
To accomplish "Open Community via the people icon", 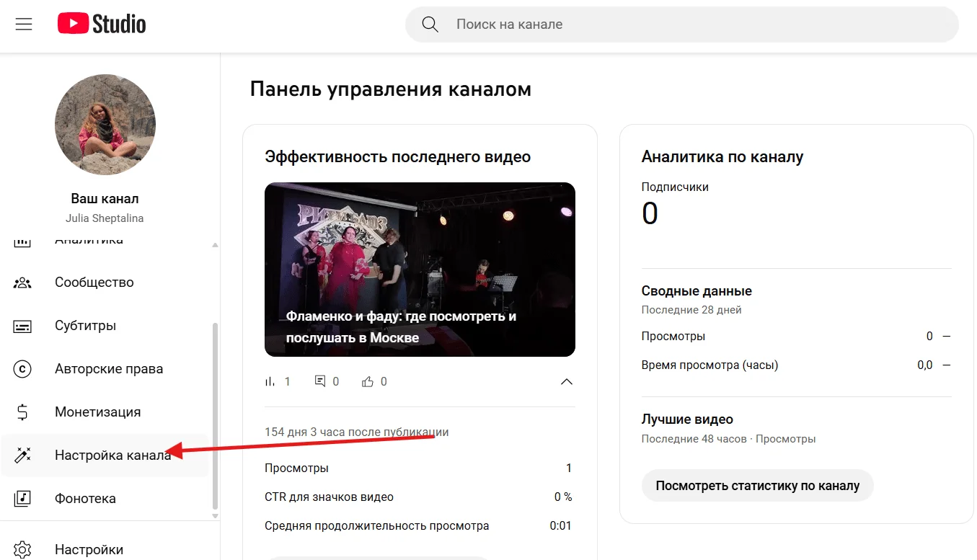I will click(22, 283).
